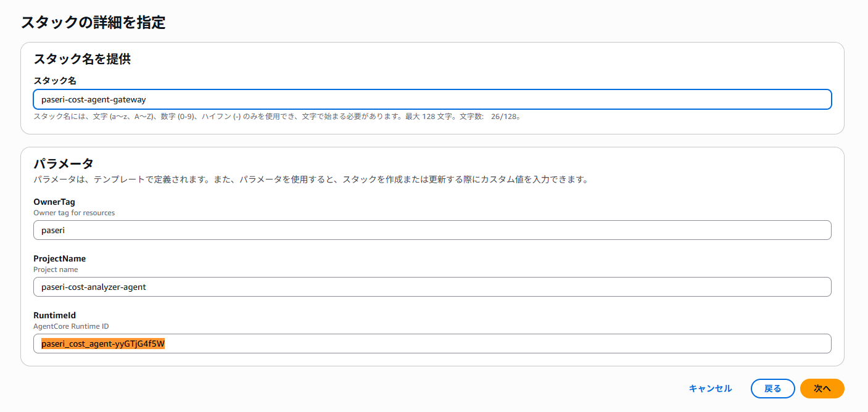Click the "Owner tag for resources" description
868x412 pixels.
coord(74,213)
